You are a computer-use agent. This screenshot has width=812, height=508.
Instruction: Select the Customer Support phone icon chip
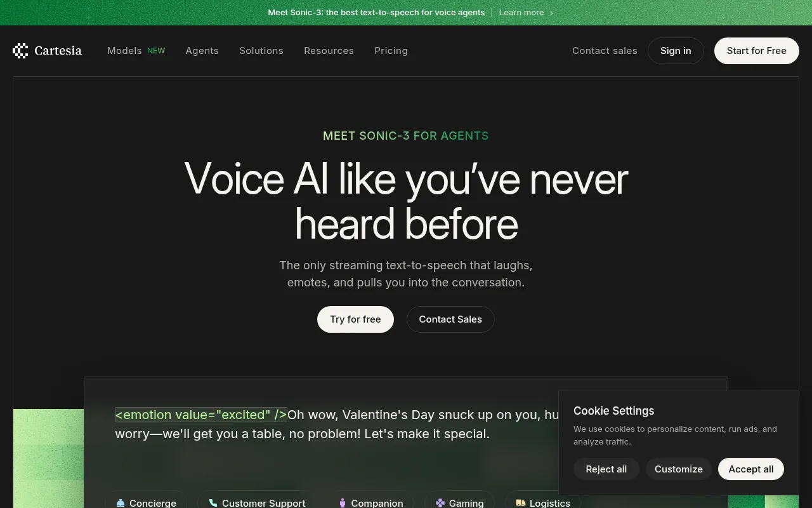click(x=258, y=501)
